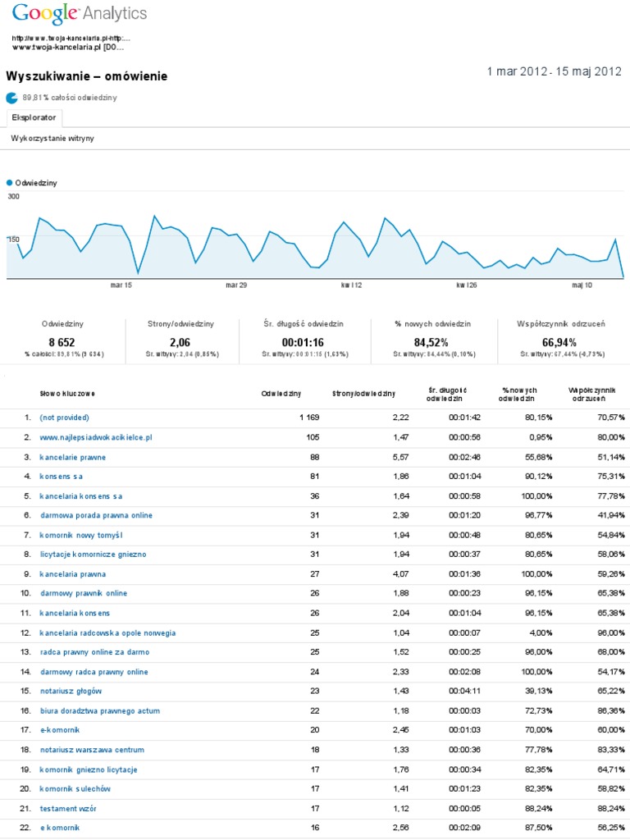The height and width of the screenshot is (840, 630).
Task: Open the Eksplorator tab
Action: click(34, 118)
